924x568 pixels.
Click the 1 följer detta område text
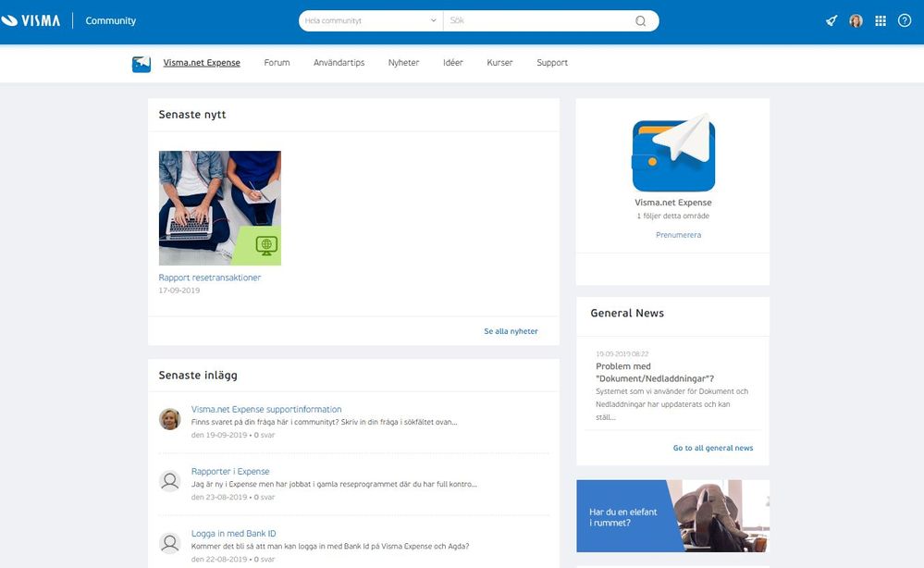pyautogui.click(x=673, y=216)
